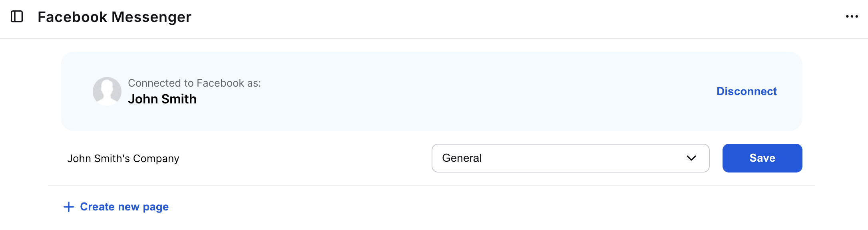
Task: Click the divider line below the page row
Action: tap(432, 186)
